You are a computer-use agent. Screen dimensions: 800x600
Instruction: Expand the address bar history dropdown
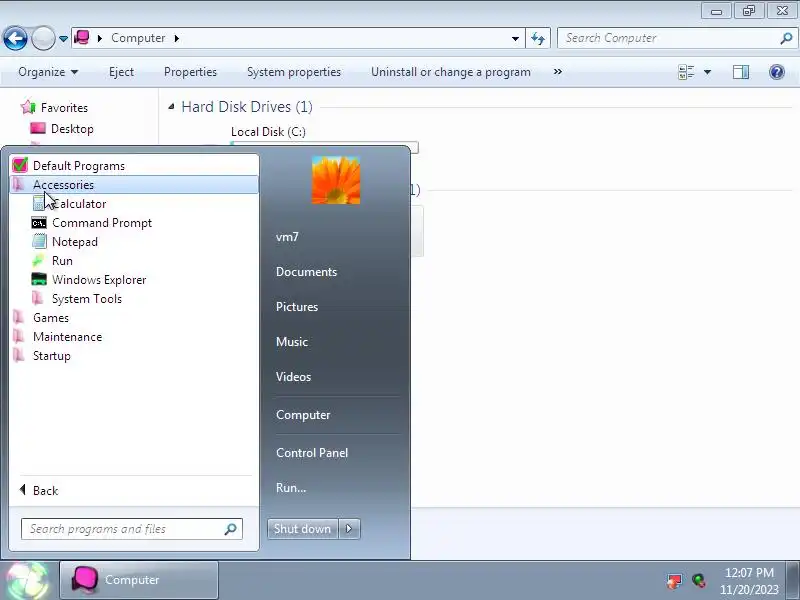click(x=515, y=38)
